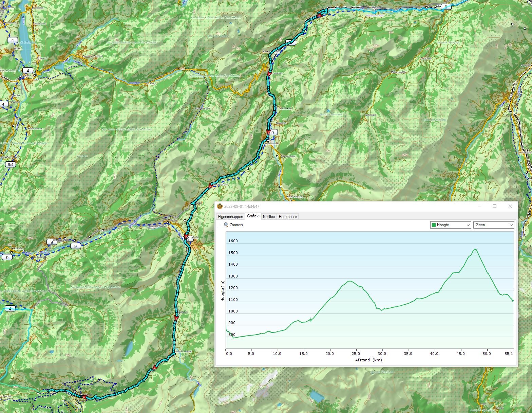Click the red track arrow at Gstaad
Screen dimensions: 532x413
click(186, 237)
